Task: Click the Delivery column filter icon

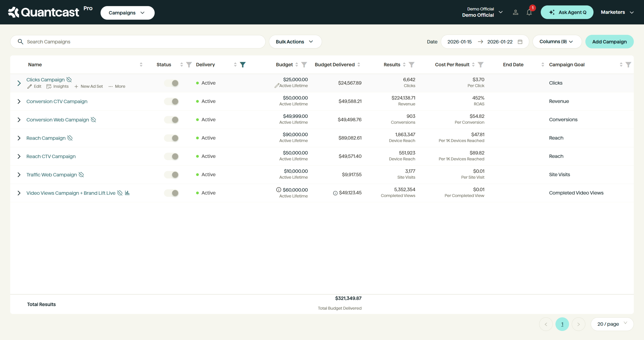Action: (243, 65)
